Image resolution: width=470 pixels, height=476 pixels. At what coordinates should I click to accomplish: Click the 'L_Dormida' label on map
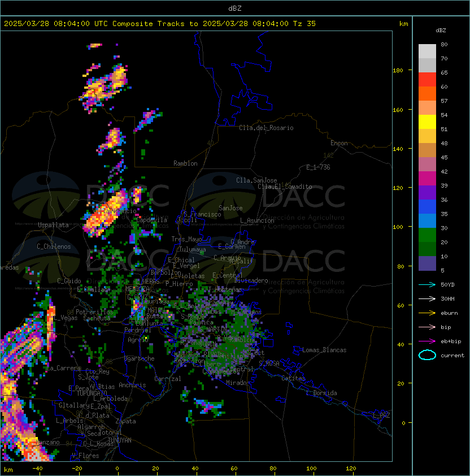point(321,393)
